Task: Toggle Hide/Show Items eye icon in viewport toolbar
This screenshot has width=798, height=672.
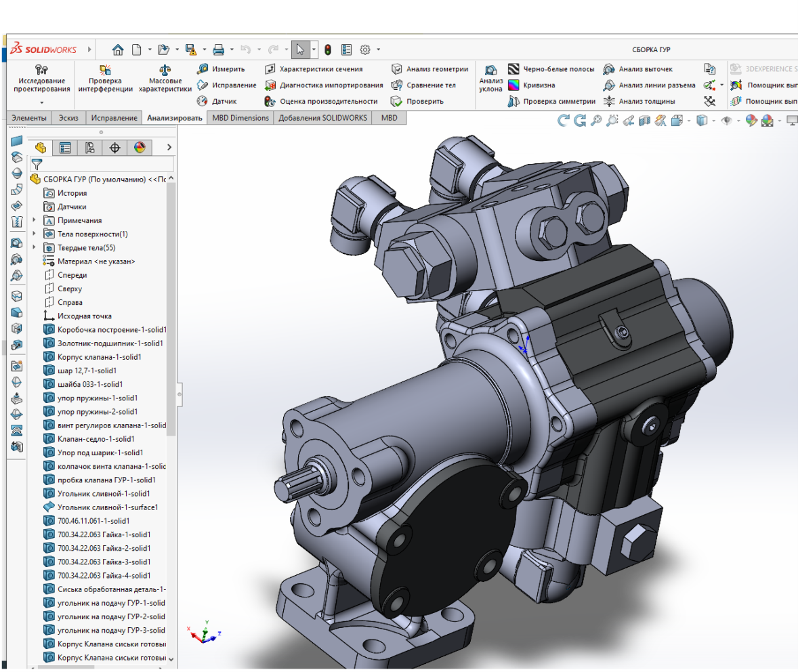Action: pyautogui.click(x=727, y=121)
